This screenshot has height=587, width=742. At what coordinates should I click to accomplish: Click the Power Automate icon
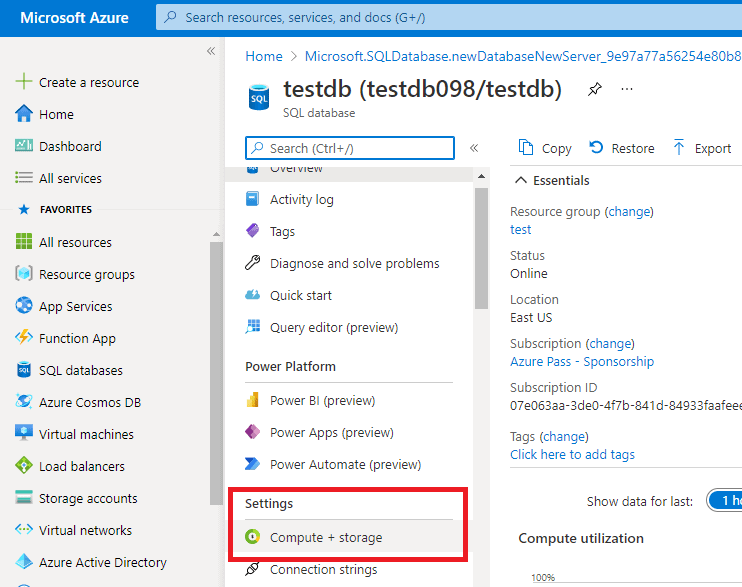point(253,463)
